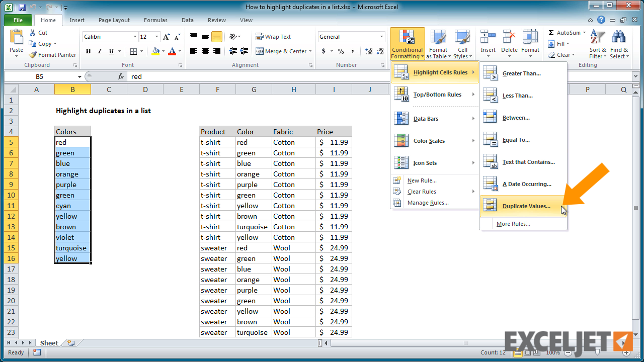Apply the red Font Color

pyautogui.click(x=172, y=51)
